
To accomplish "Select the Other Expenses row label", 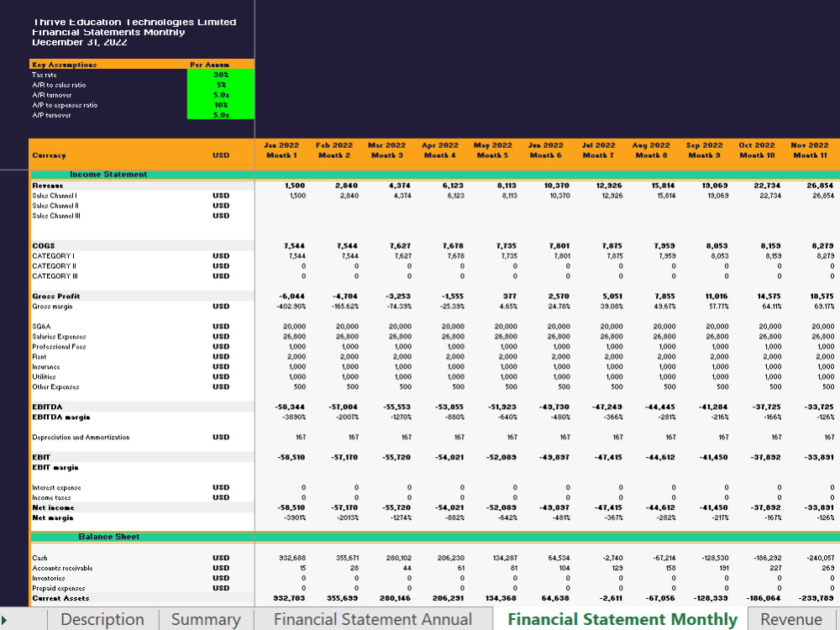I will (x=55, y=386).
